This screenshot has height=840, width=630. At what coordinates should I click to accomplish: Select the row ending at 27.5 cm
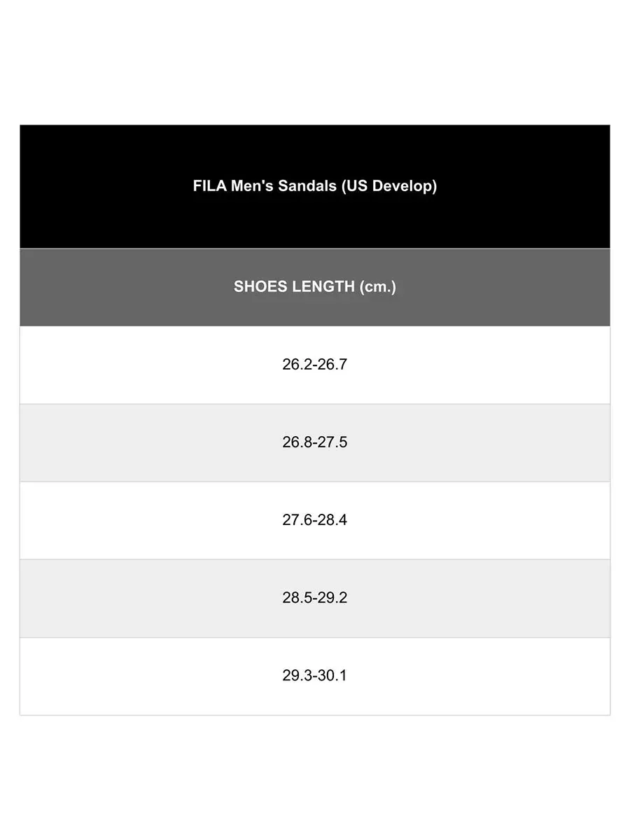pos(490,442)
